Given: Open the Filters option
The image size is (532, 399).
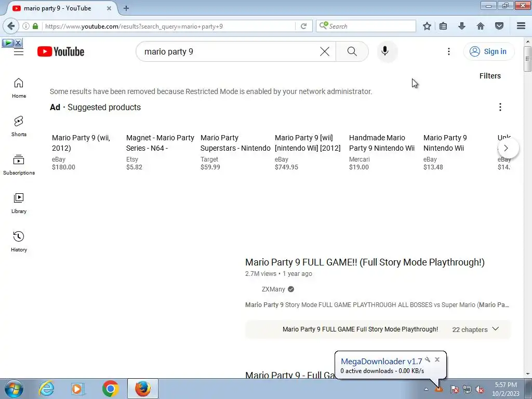Looking at the screenshot, I should coord(490,76).
